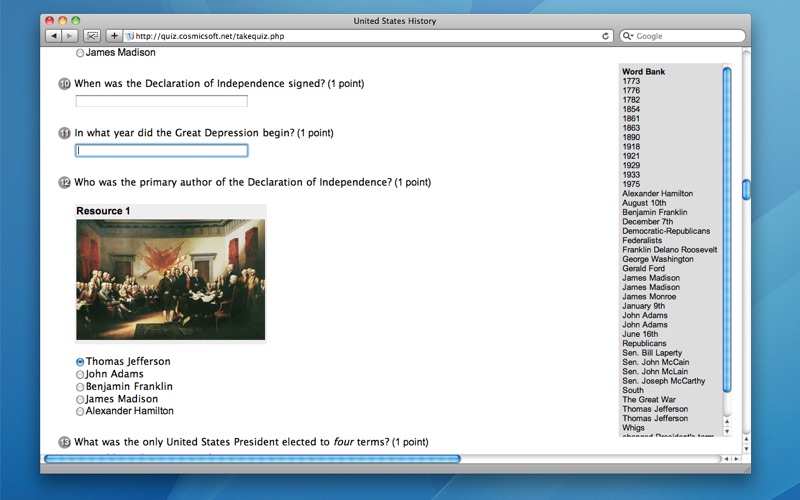This screenshot has height=500, width=800.
Task: Add a bookmark with the plus button
Action: click(114, 36)
